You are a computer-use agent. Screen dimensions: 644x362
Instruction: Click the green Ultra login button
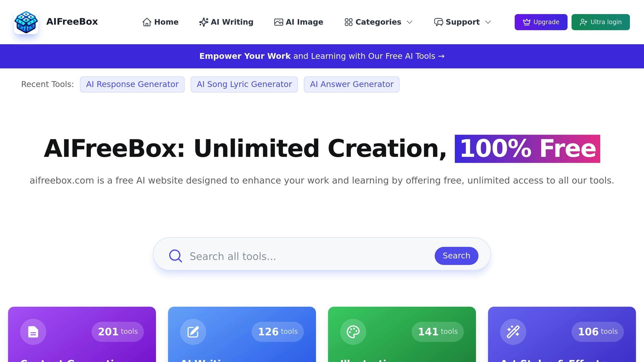pyautogui.click(x=601, y=22)
